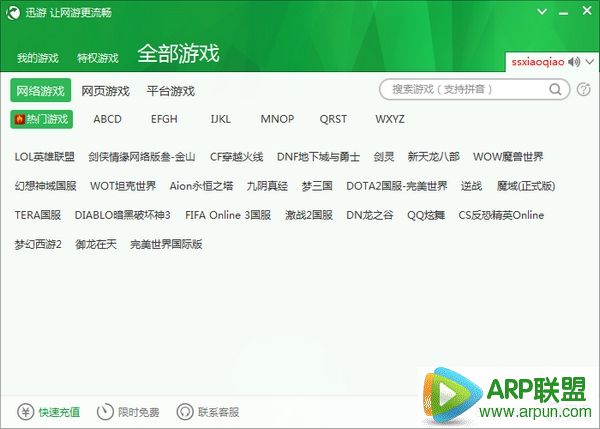This screenshot has height=429, width=600.
Task: Minimize the Xunyou window
Action: click(563, 13)
